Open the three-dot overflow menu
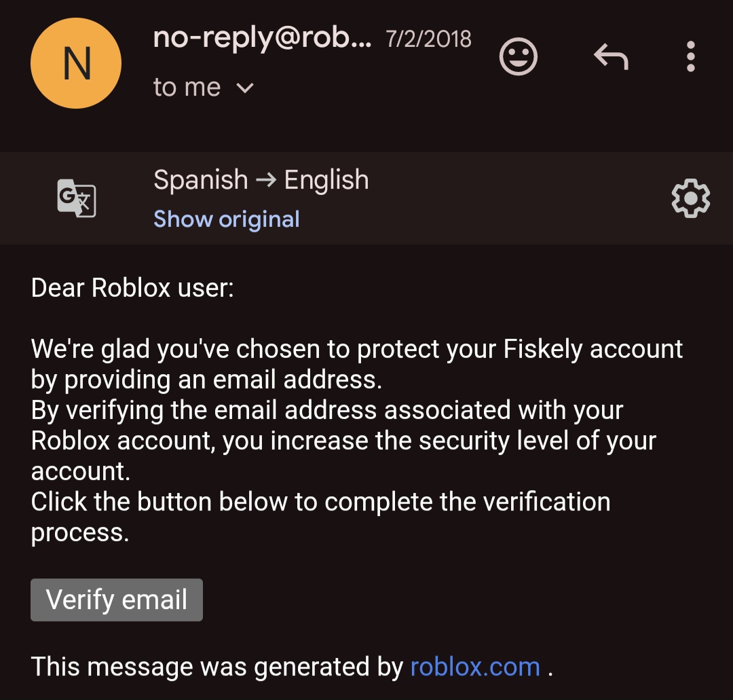This screenshot has width=733, height=700. pos(690,57)
